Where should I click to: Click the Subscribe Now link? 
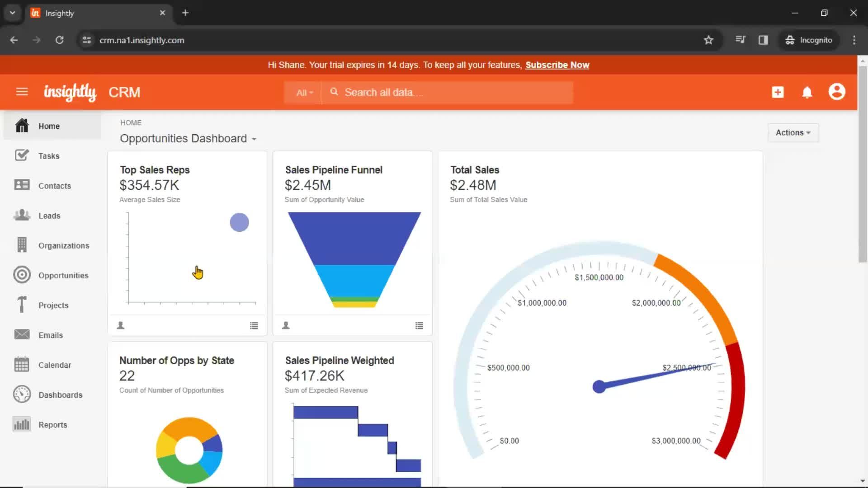(x=557, y=64)
